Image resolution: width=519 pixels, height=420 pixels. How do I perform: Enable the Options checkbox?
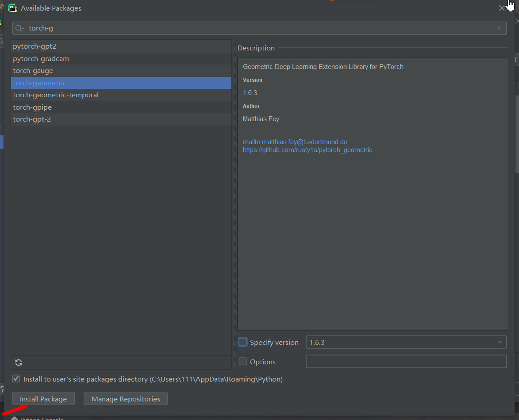(242, 362)
